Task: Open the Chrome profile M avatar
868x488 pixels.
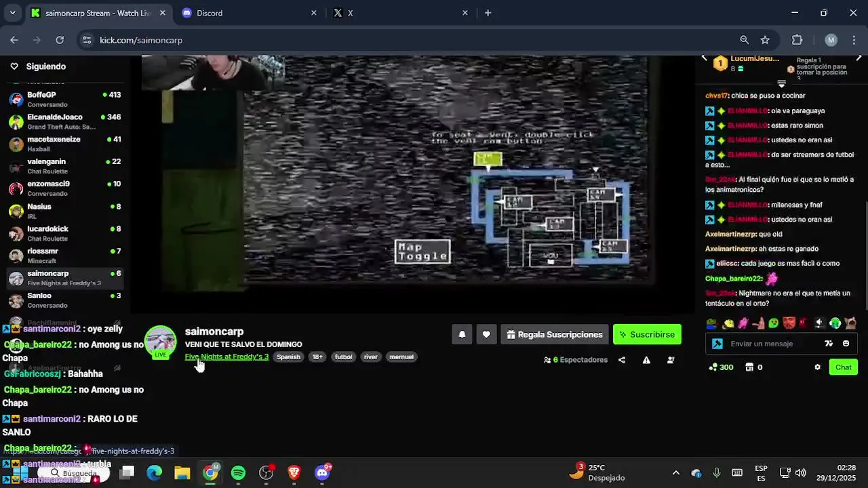Action: [831, 40]
